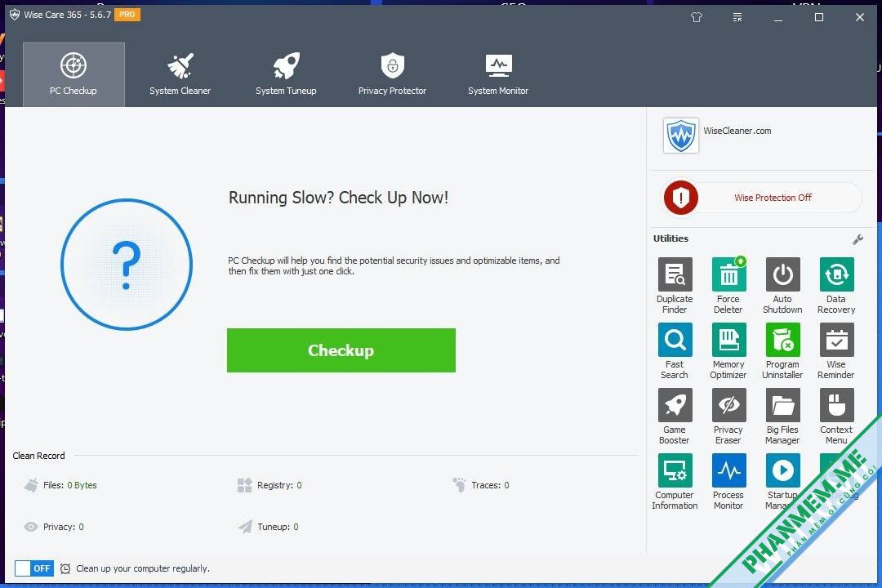Open the System Tuneup tab

286,74
